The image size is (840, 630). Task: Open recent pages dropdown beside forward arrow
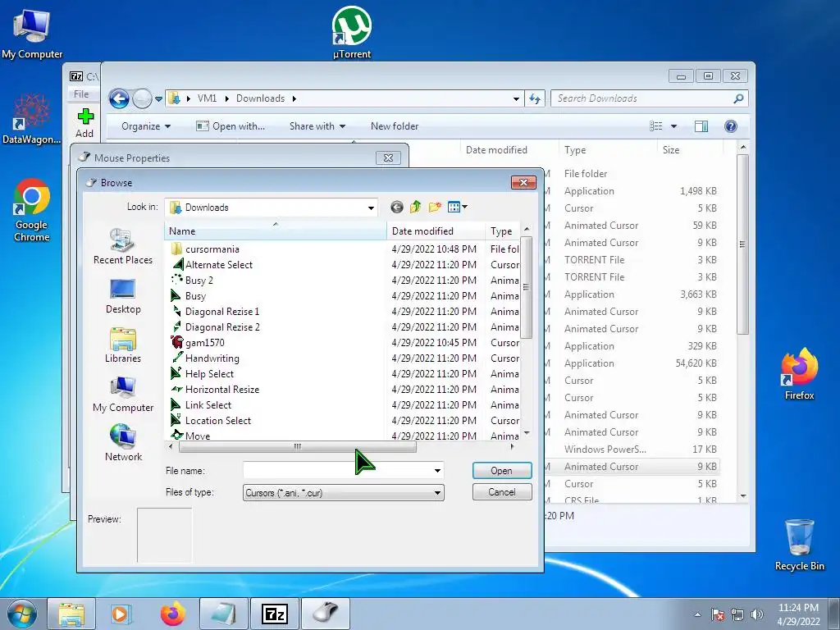tap(158, 99)
